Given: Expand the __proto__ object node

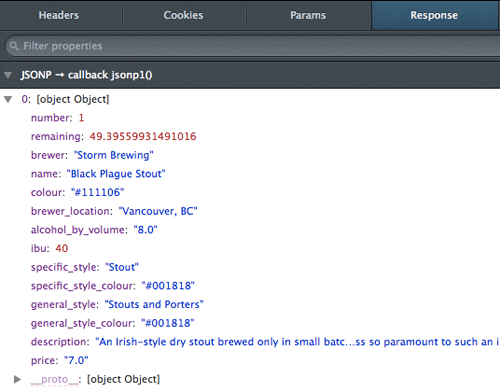Looking at the screenshot, I should tap(17, 379).
